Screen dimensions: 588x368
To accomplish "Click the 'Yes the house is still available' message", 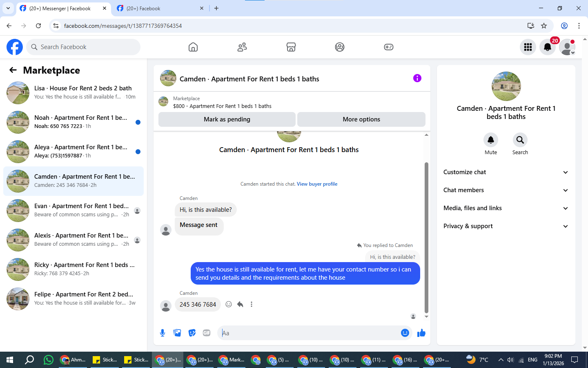I will pyautogui.click(x=305, y=274).
